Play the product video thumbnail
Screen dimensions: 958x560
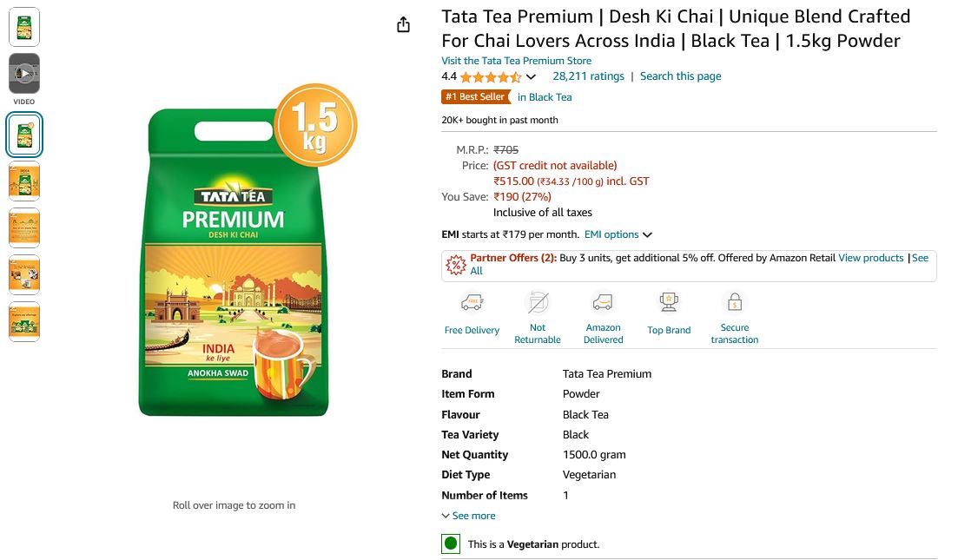(24, 74)
